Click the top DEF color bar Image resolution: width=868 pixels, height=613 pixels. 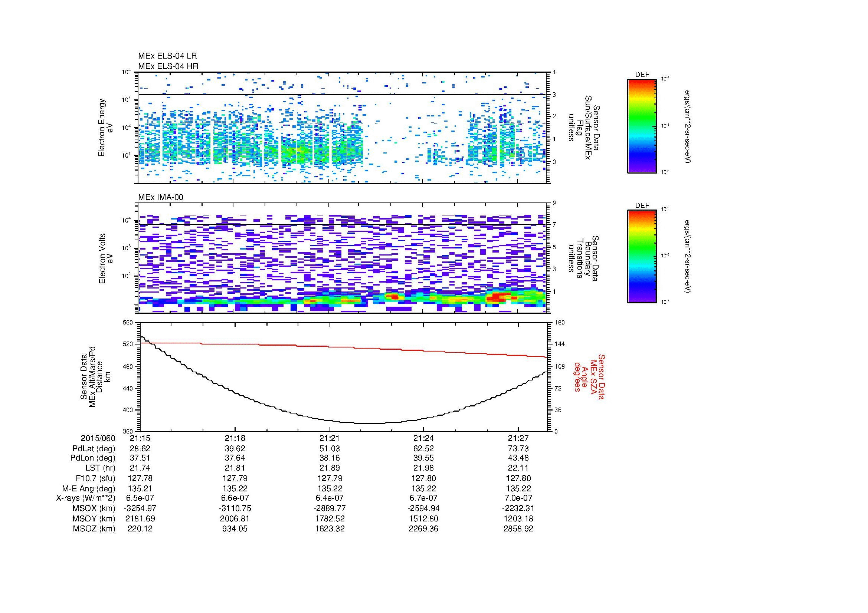coord(642,126)
